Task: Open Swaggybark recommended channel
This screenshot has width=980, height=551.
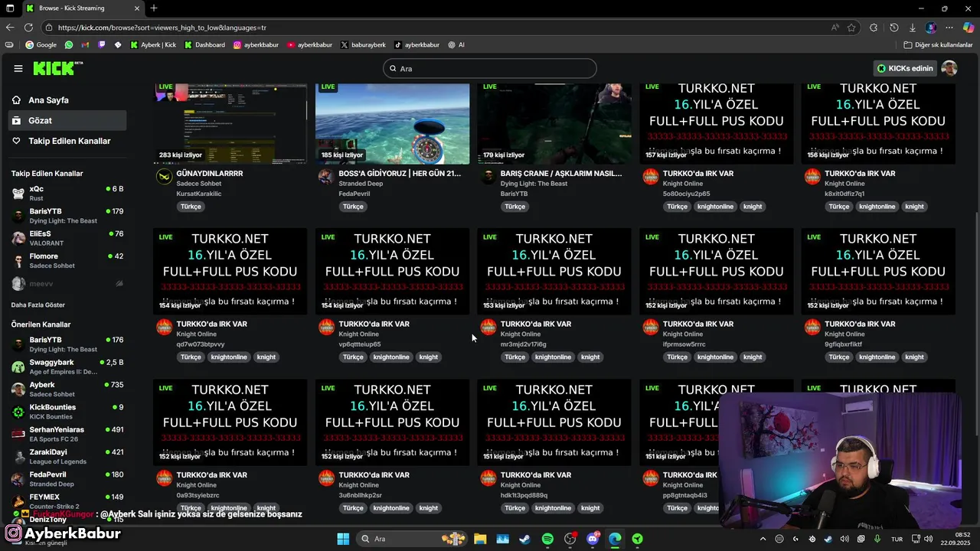Action: pyautogui.click(x=67, y=367)
